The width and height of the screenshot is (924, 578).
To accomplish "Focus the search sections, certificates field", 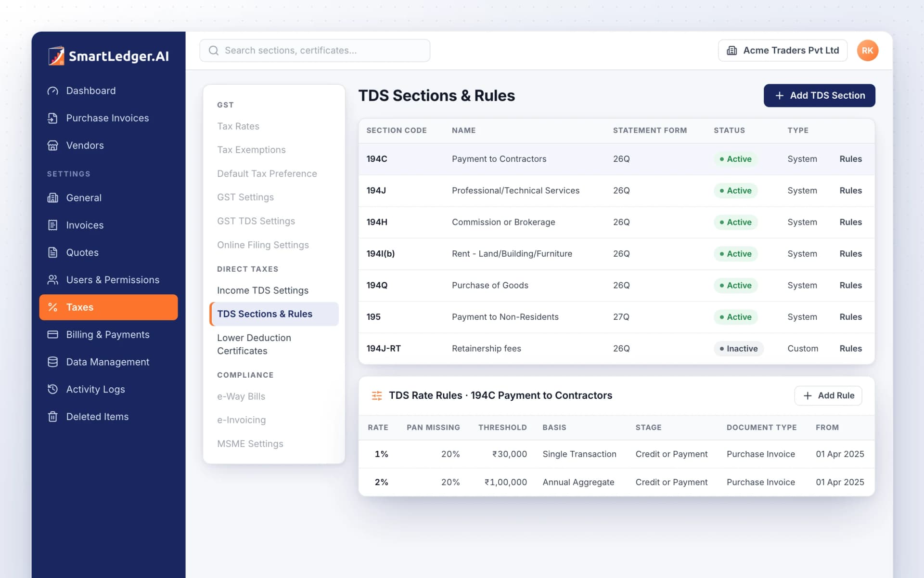I will click(315, 51).
